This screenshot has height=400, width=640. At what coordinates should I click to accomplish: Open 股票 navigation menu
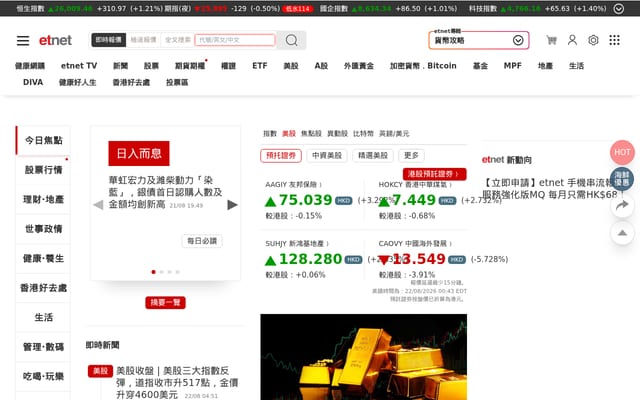(151, 66)
